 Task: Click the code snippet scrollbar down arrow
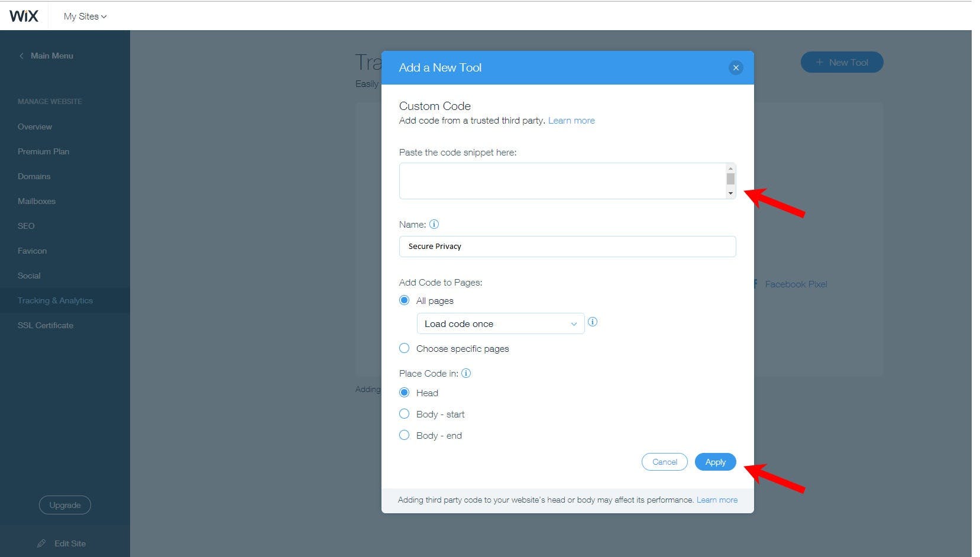tap(730, 193)
